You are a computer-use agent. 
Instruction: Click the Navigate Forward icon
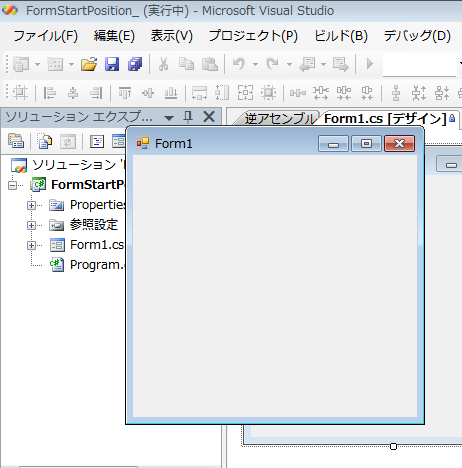click(341, 64)
